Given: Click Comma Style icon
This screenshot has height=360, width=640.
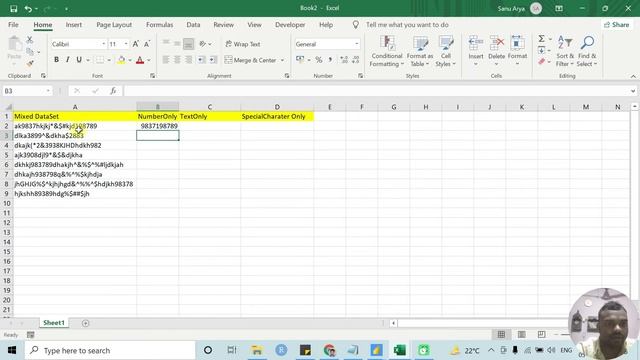Looking at the screenshot, I should 330,60.
